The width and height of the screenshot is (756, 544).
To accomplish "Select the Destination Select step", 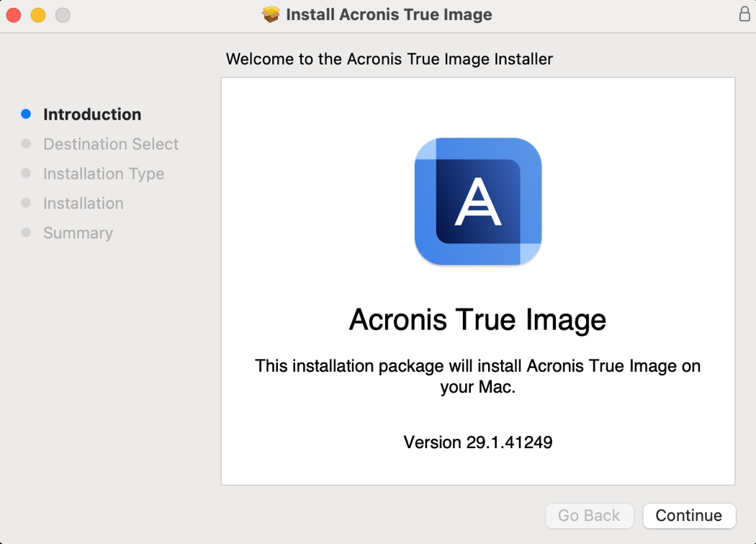I will click(x=110, y=144).
